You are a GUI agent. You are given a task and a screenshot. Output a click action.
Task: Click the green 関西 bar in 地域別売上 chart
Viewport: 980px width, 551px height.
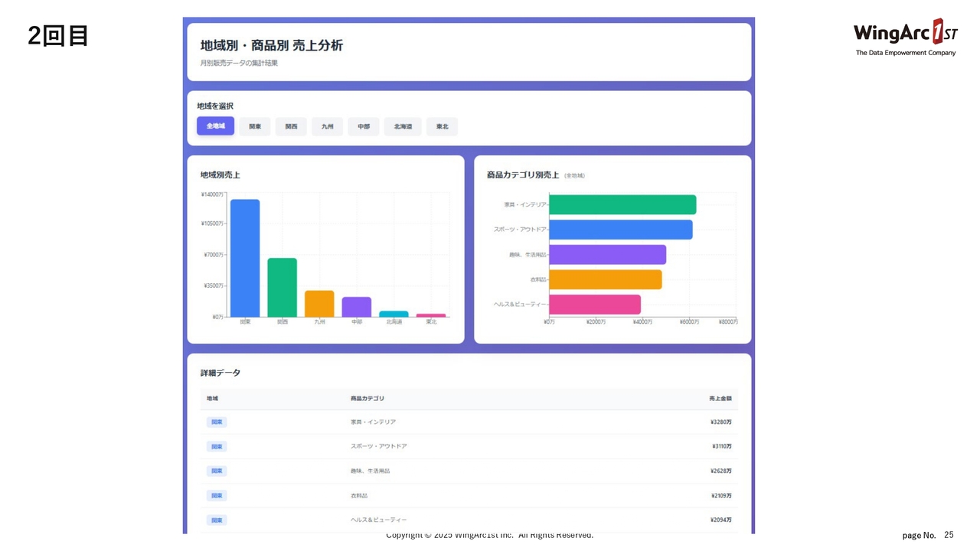click(282, 287)
